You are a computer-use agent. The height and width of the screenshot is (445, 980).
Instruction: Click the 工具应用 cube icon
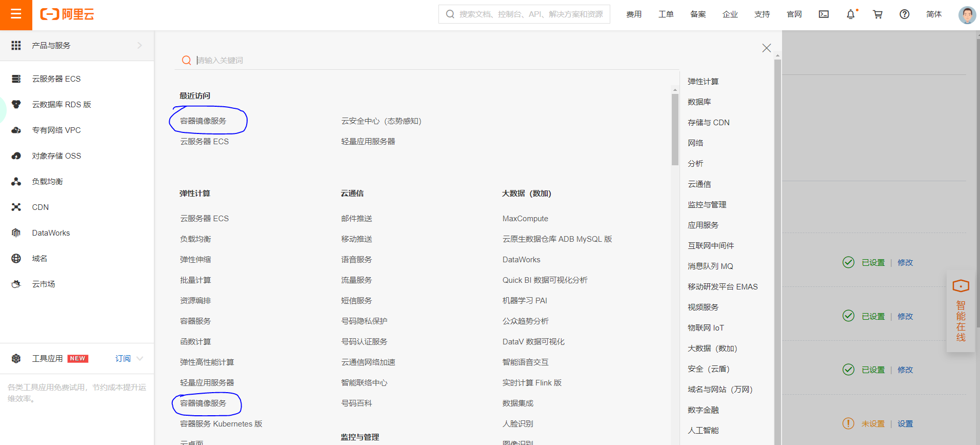(x=16, y=359)
